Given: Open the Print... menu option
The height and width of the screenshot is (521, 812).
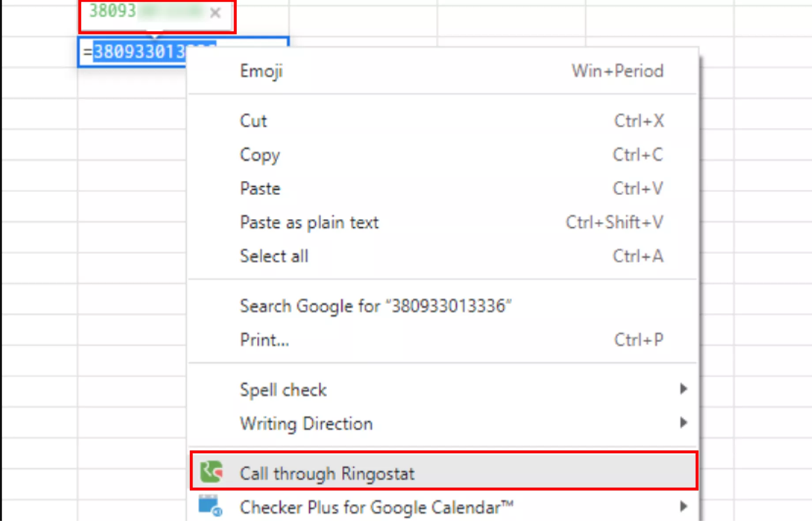Looking at the screenshot, I should [x=443, y=340].
